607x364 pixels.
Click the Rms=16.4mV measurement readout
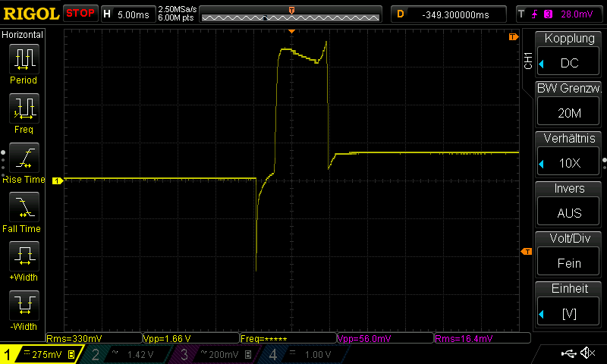pos(483,338)
